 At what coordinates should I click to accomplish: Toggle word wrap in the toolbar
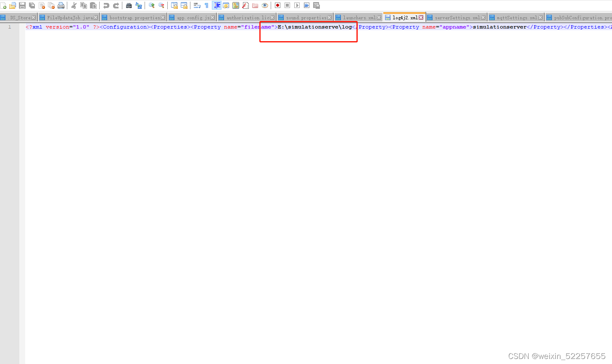tap(197, 5)
